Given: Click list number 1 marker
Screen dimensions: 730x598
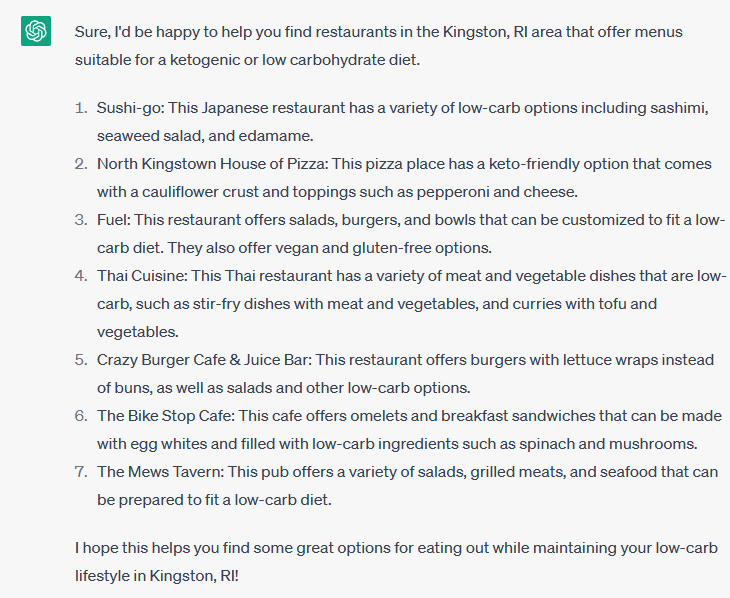Looking at the screenshot, I should click(x=81, y=108).
